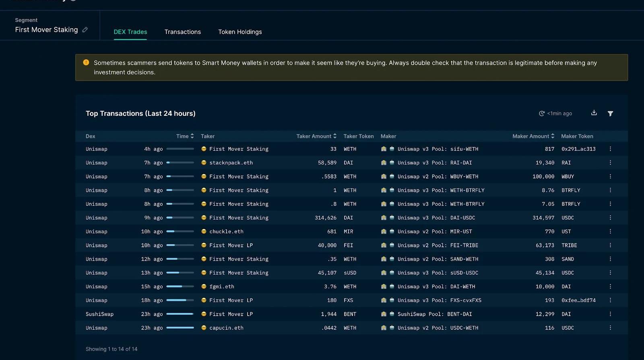This screenshot has width=644, height=360.
Task: Open the SushiSwap Pool: BENT-DAI maker
Action: click(435, 314)
